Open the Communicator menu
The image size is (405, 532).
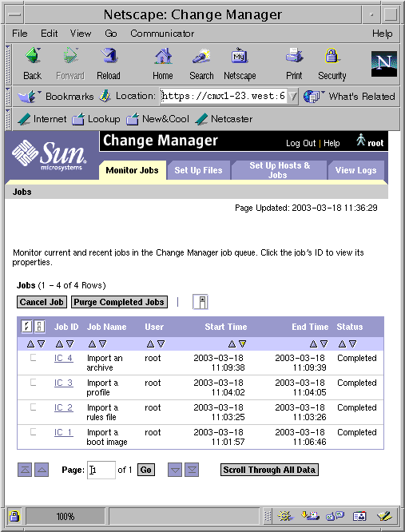click(162, 34)
